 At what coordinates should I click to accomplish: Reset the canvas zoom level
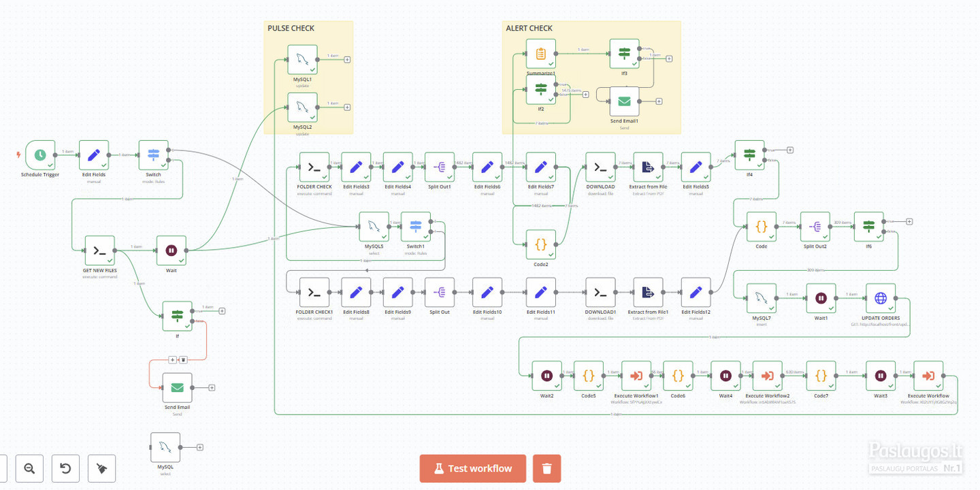click(65, 468)
